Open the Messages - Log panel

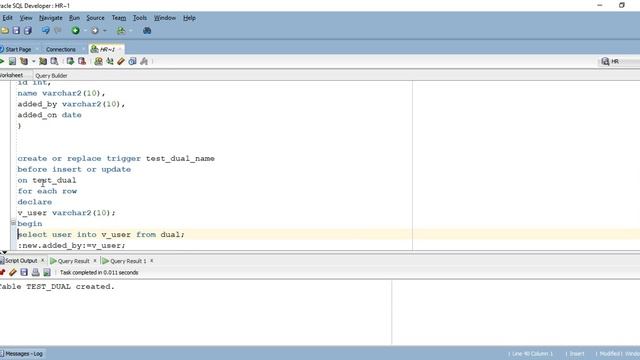point(22,353)
